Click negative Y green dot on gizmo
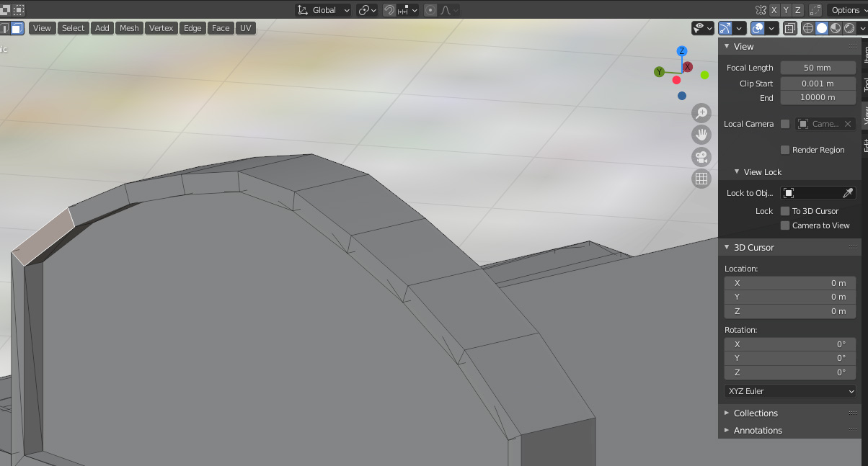The image size is (868, 466). [704, 75]
